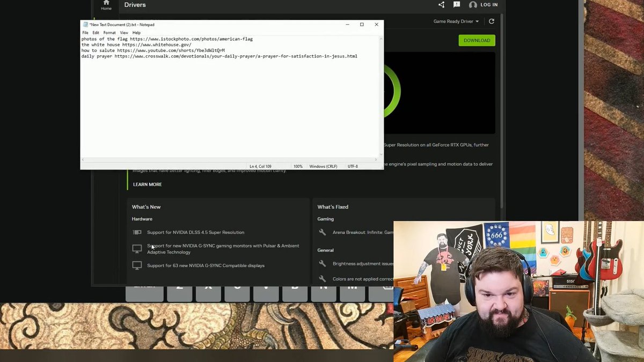Click the Hardware subheading
Viewport: 644px width, 362px height.
(x=142, y=219)
